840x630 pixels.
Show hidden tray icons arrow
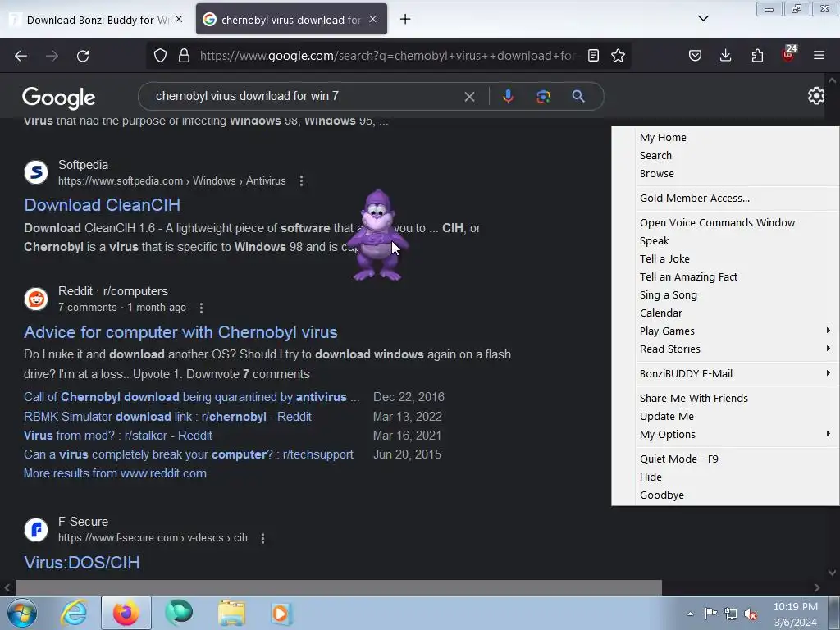(x=690, y=614)
